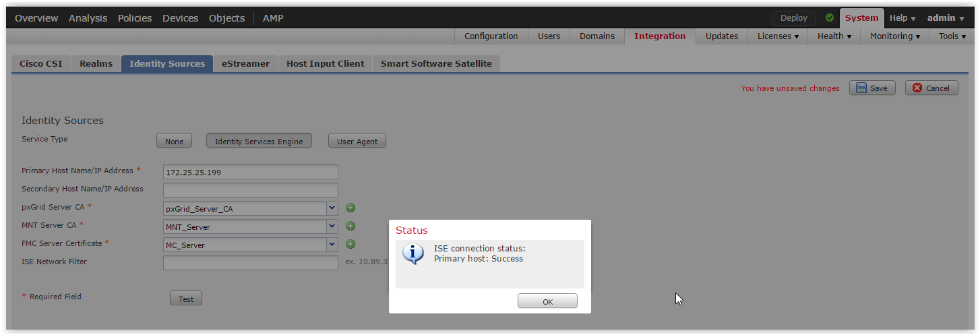
Task: Click the 'You have unsaved changes' message
Action: coord(790,88)
